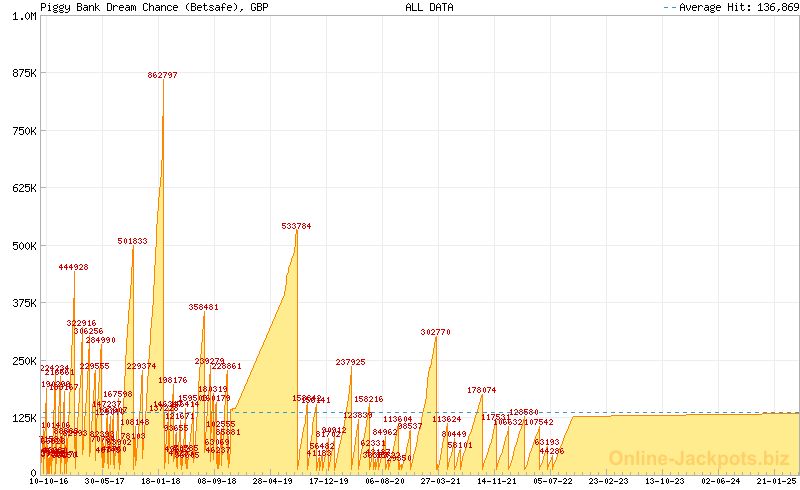Click the Average Hit legend entry

click(731, 7)
